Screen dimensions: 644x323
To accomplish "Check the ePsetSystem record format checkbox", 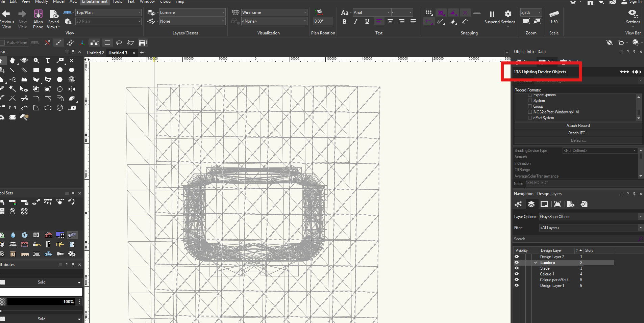I will pos(530,118).
